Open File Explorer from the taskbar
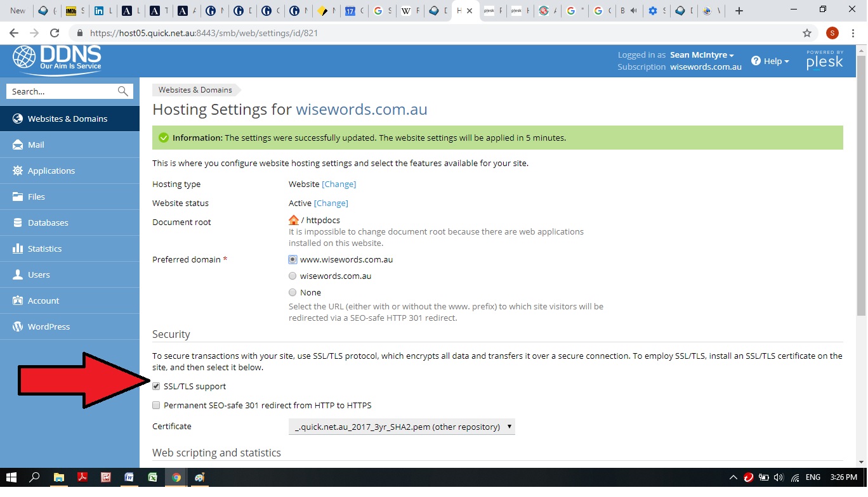This screenshot has height=497, width=868. pos(58,477)
